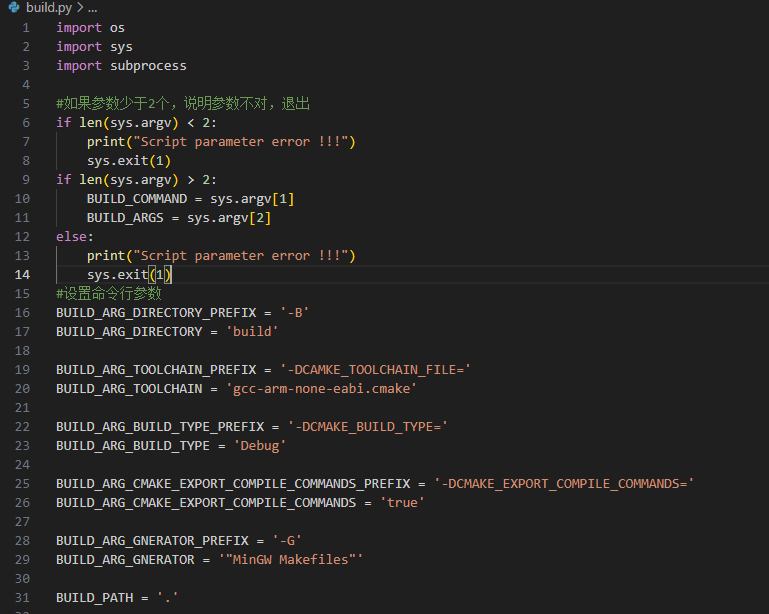Click the Chinese comment on line 15

tap(109, 294)
